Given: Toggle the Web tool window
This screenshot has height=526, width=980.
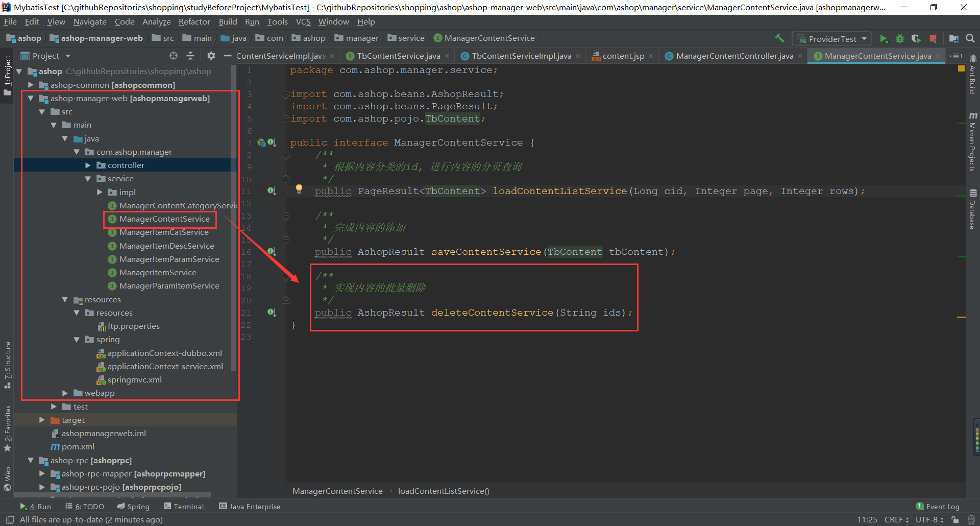Looking at the screenshot, I should 7,479.
